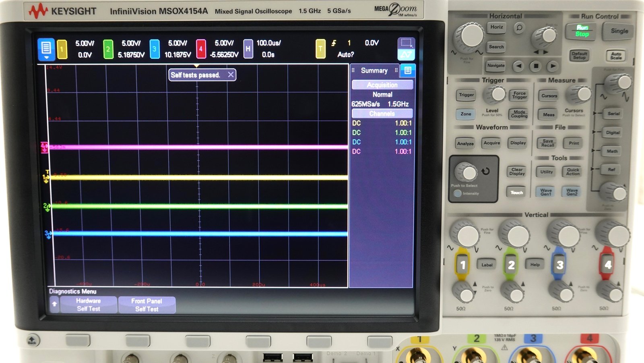Push the Mode Coupling button

519,114
